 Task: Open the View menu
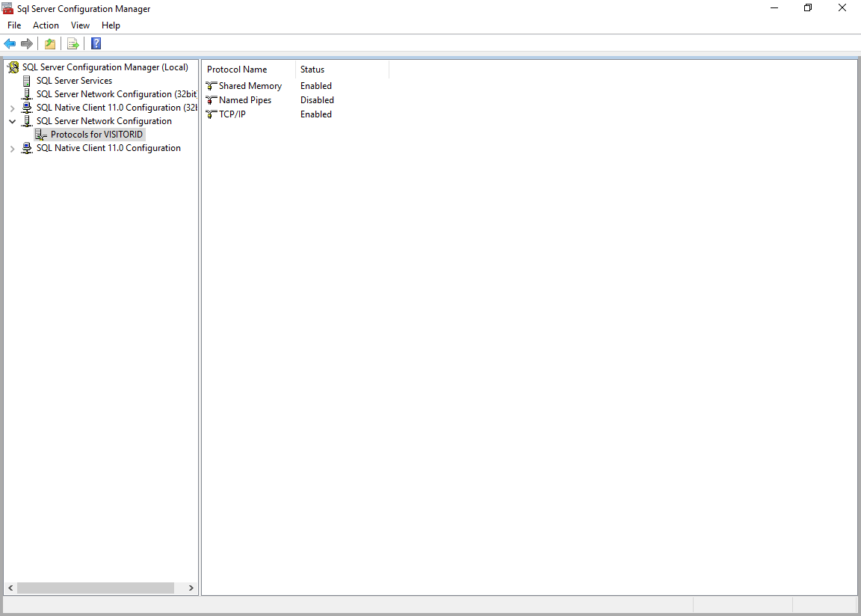[80, 25]
